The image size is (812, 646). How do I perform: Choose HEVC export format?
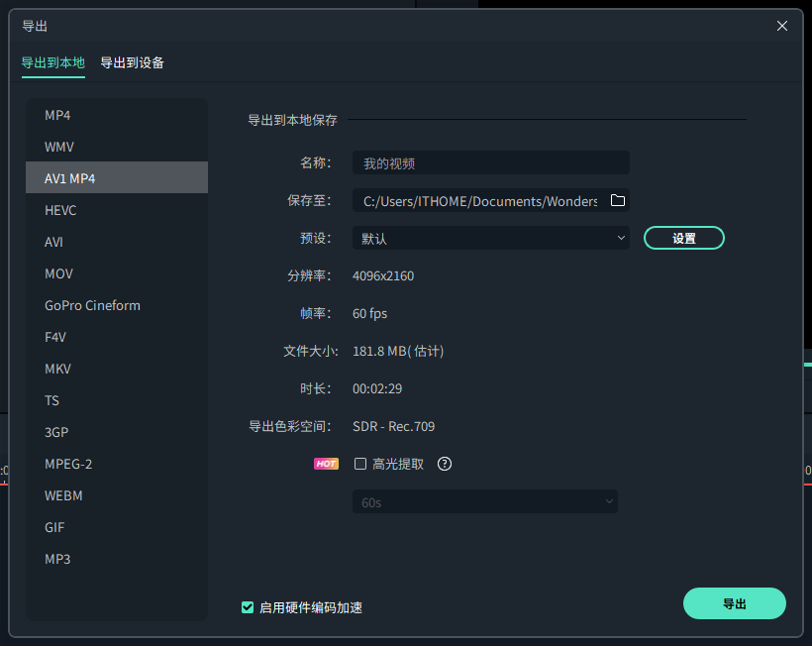(60, 210)
